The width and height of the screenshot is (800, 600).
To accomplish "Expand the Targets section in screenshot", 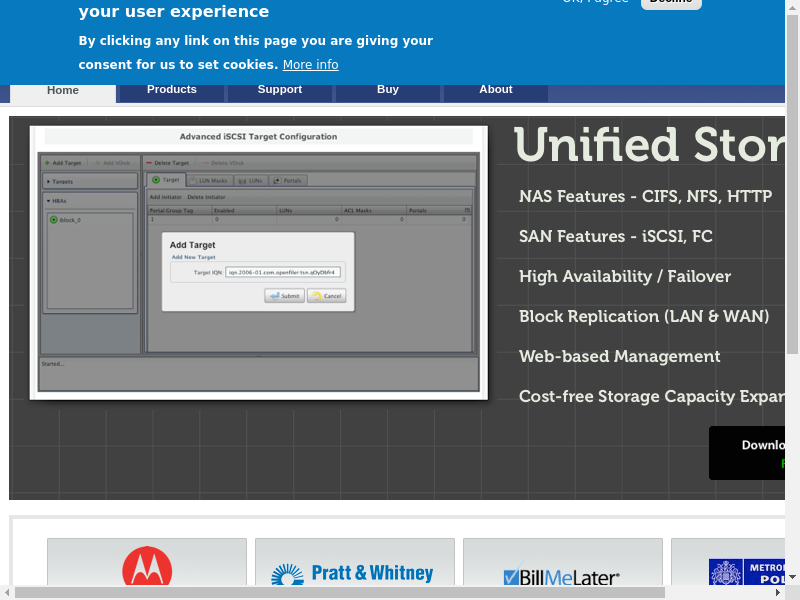I will point(49,182).
